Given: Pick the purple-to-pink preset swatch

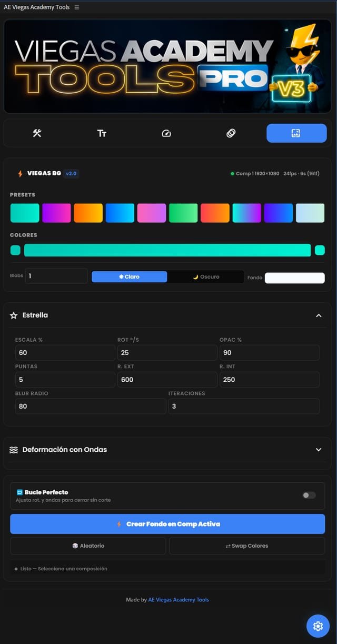Looking at the screenshot, I should pos(56,213).
